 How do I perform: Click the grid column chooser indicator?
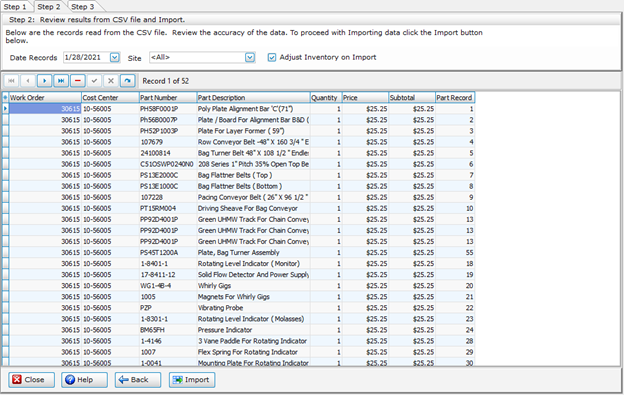(5, 97)
